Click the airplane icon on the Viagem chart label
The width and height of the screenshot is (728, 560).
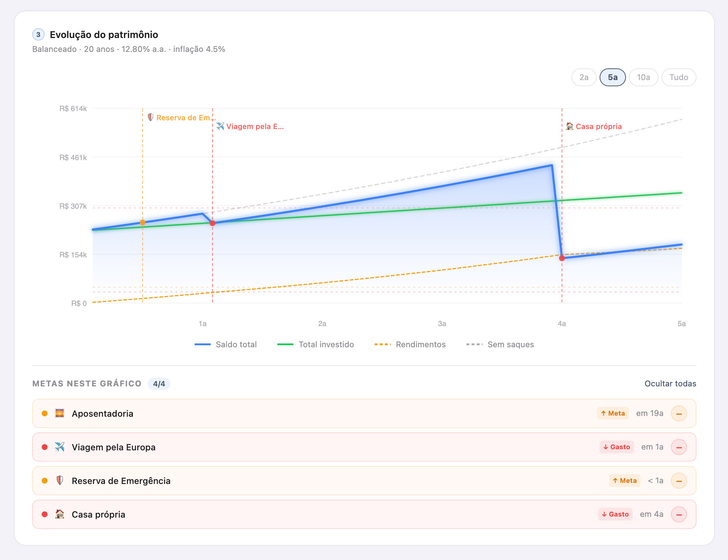220,126
